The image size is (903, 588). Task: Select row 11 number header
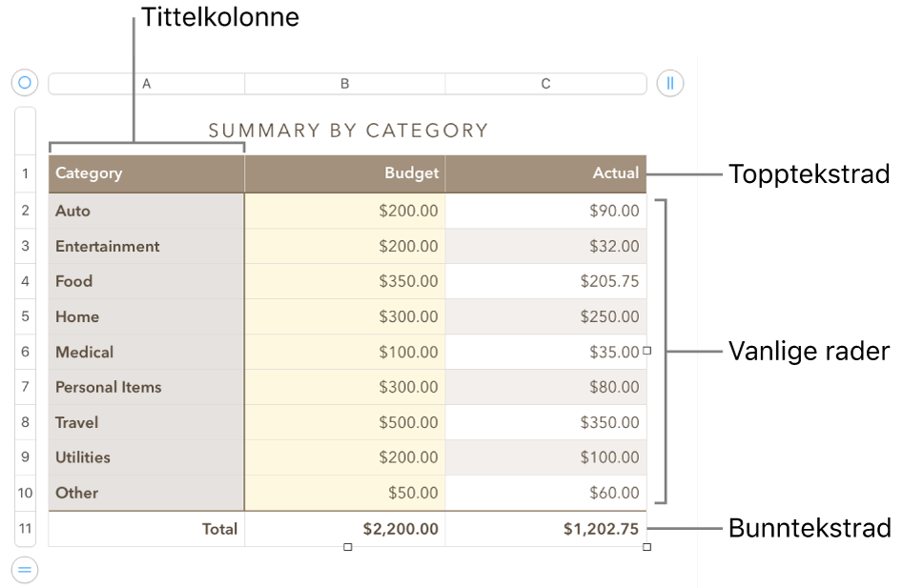26,528
